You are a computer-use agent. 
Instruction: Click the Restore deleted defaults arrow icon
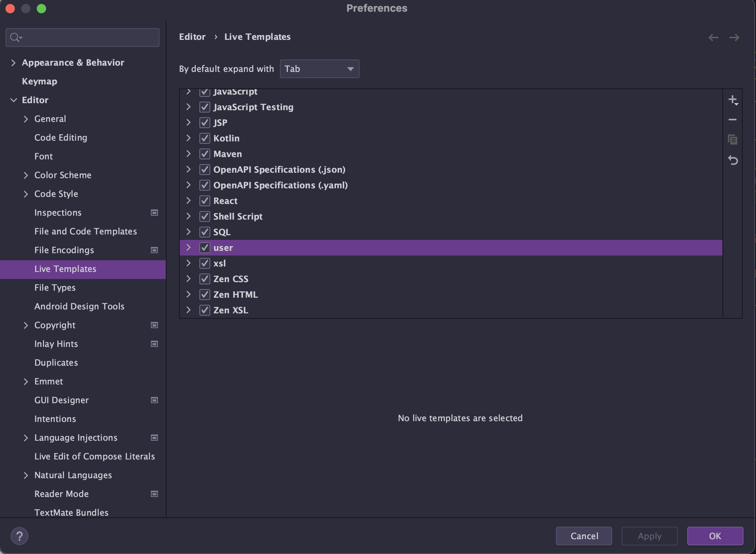tap(733, 160)
